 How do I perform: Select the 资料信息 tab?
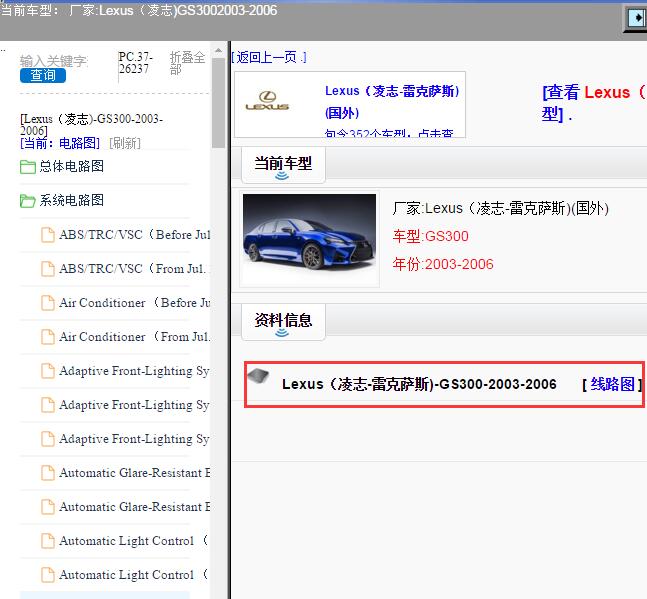click(x=283, y=321)
